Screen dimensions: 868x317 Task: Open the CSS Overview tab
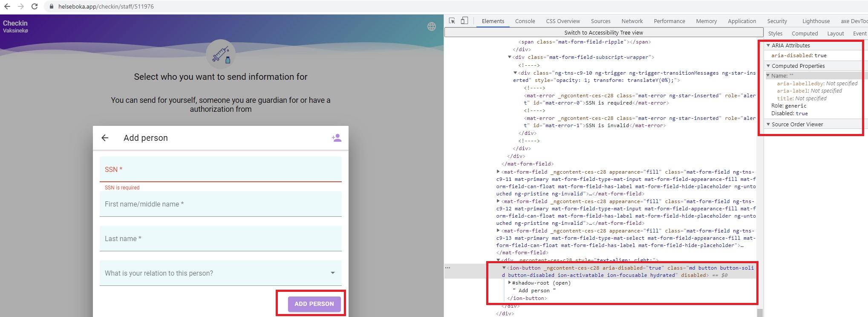click(x=563, y=21)
